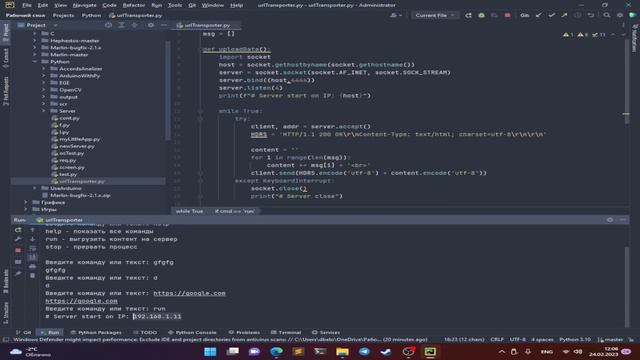The image size is (640, 360).
Task: Open the Current File run configuration dropdown
Action: [435, 15]
